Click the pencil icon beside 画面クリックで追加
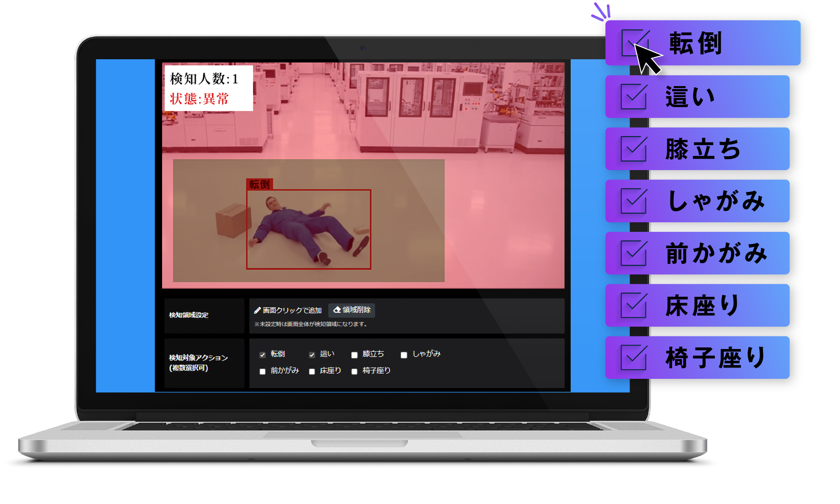 257,310
